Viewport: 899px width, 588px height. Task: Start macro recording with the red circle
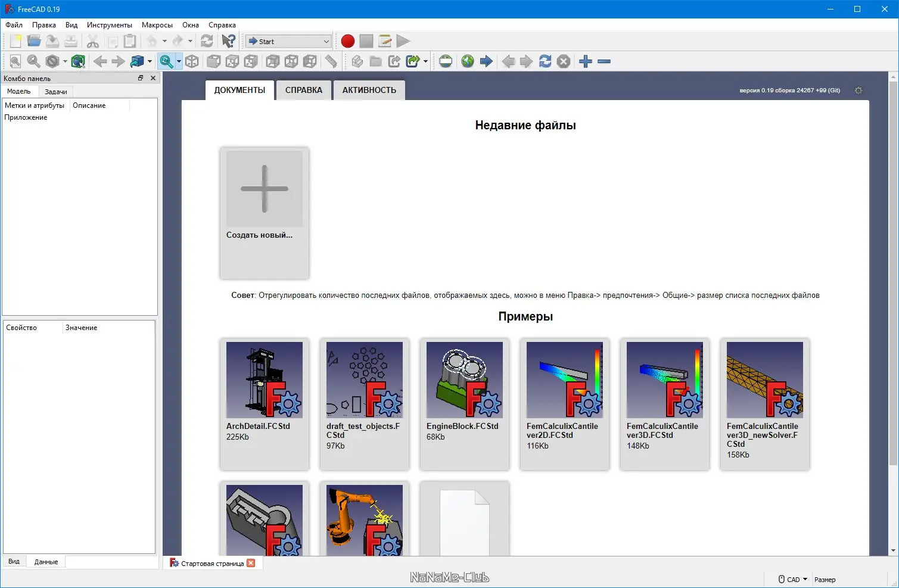pos(348,41)
